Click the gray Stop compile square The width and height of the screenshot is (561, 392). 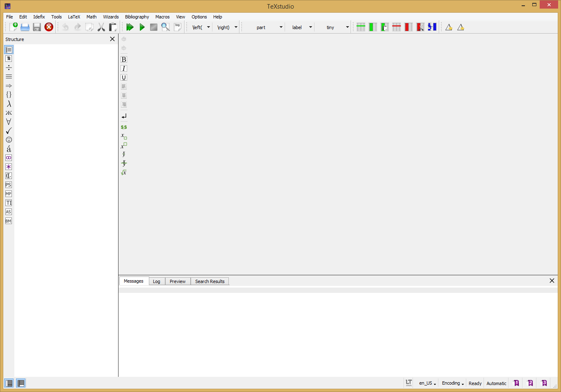click(154, 27)
